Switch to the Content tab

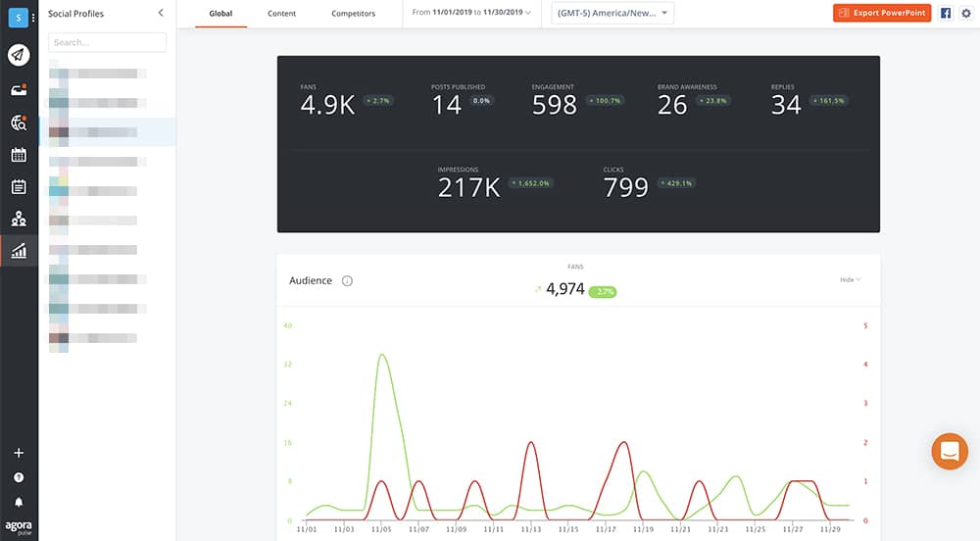click(282, 14)
